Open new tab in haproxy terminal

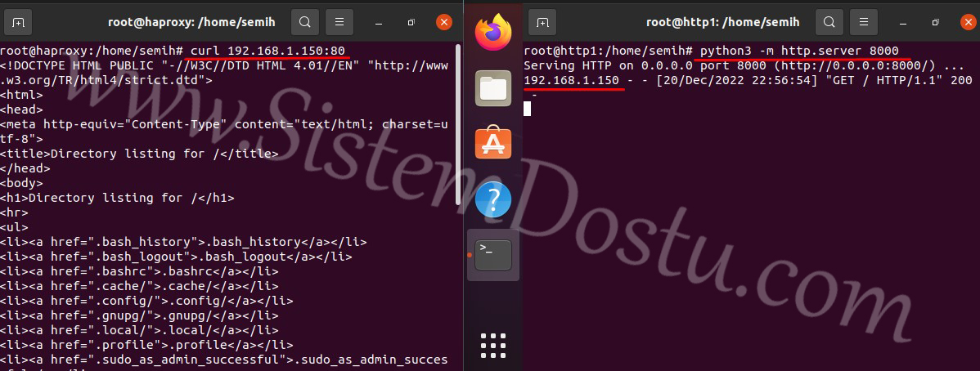[x=18, y=22]
